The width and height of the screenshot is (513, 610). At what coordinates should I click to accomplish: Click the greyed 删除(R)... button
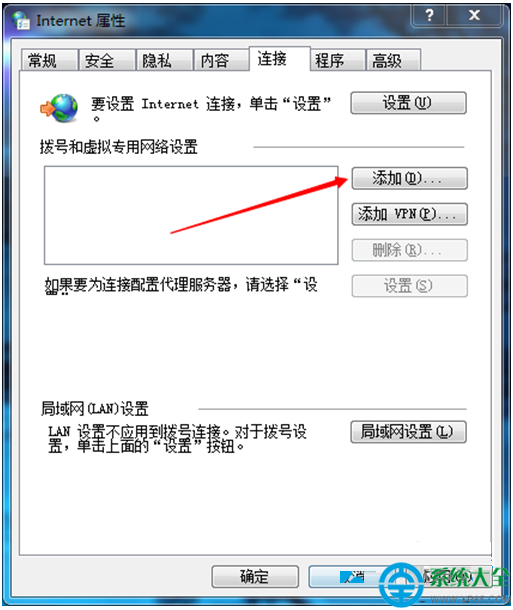pyautogui.click(x=410, y=250)
